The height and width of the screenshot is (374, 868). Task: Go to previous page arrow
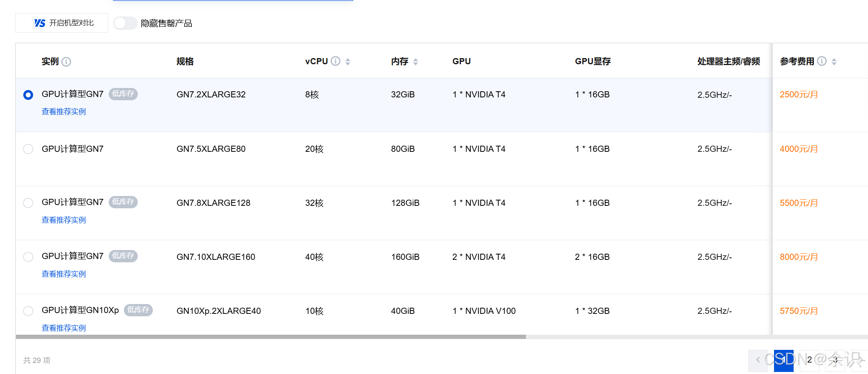point(758,360)
